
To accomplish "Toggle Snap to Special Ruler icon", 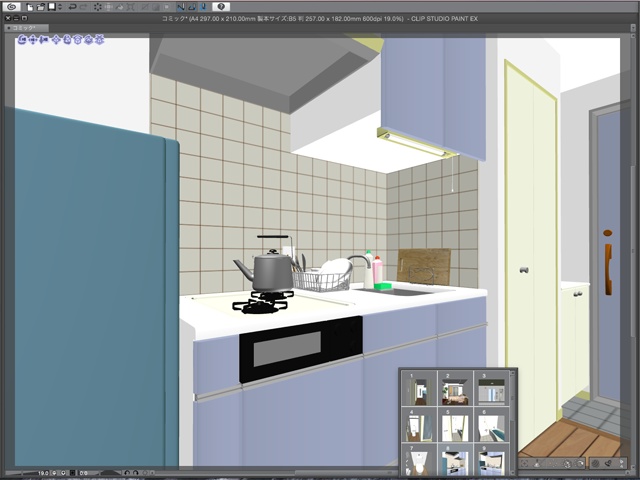I will [x=192, y=7].
